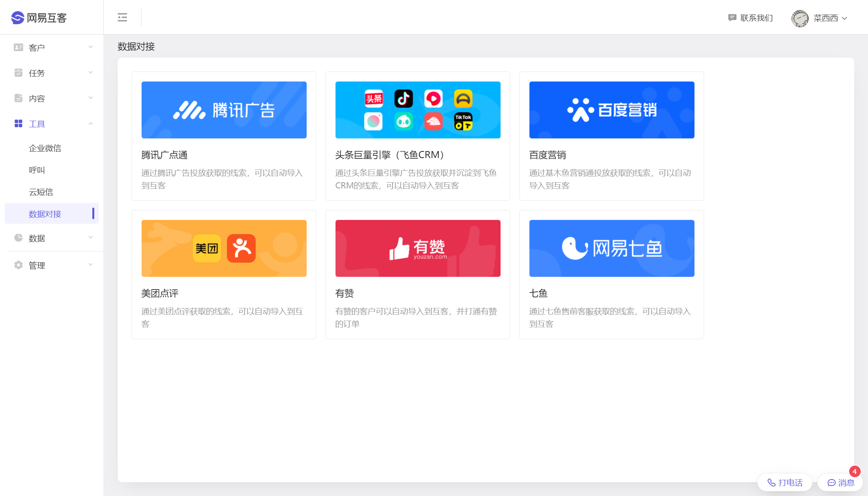Open the 有赞 card title
The height and width of the screenshot is (496, 868).
344,293
